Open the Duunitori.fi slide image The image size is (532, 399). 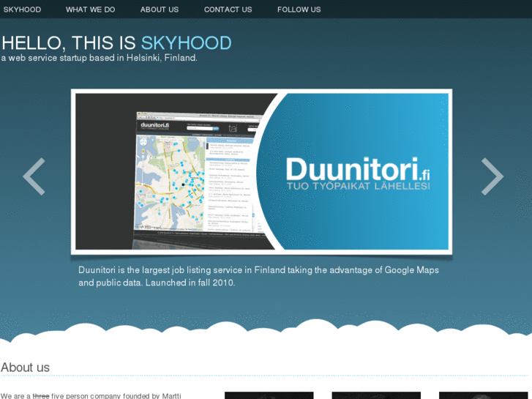(261, 171)
